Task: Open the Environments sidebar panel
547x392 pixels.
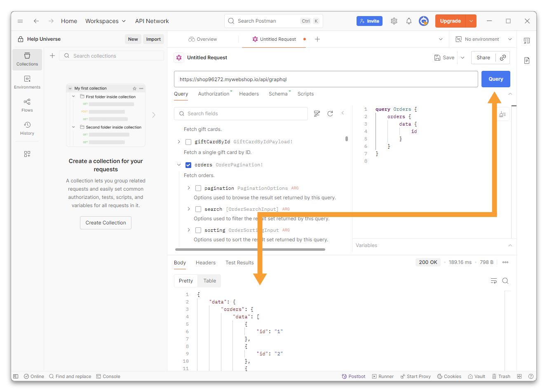Action: (x=27, y=82)
